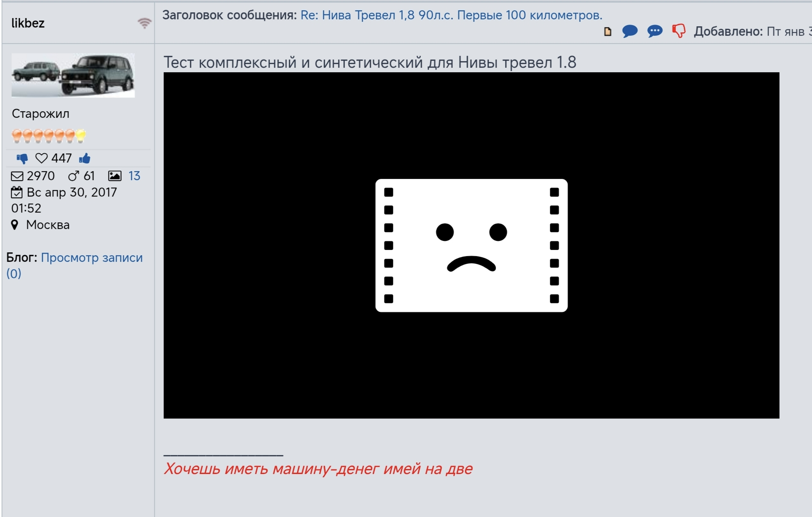This screenshot has height=517, width=812.
Task: Click the unavailable video sad film placeholder
Action: (x=471, y=245)
